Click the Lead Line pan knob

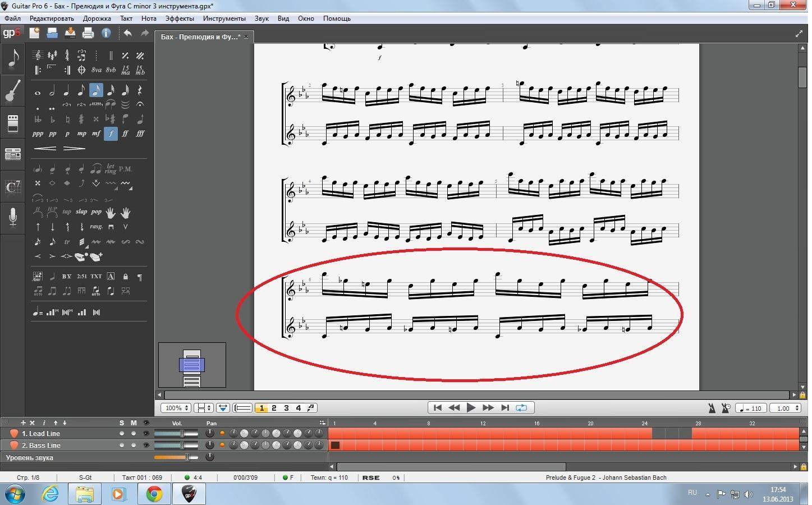(x=210, y=434)
